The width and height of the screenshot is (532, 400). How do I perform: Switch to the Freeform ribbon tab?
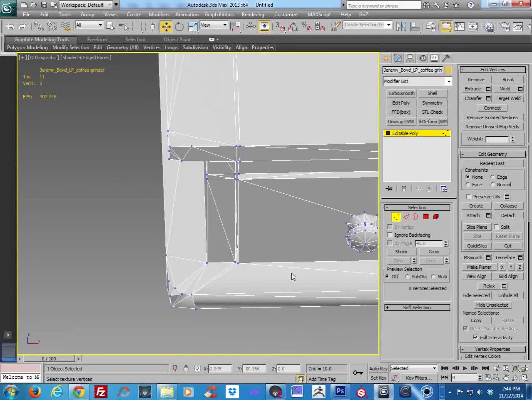click(97, 40)
